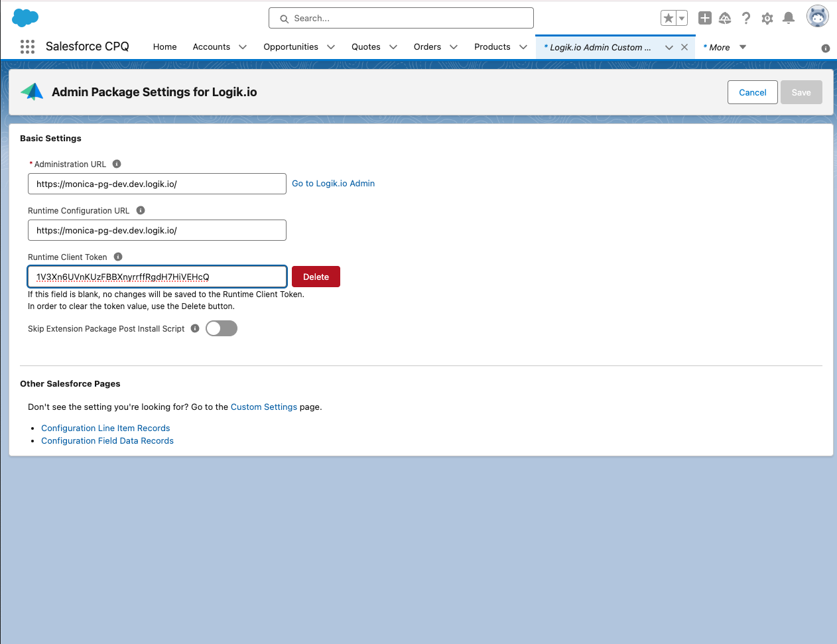This screenshot has height=644, width=837.
Task: Open the user profile avatar
Action: click(x=818, y=17)
